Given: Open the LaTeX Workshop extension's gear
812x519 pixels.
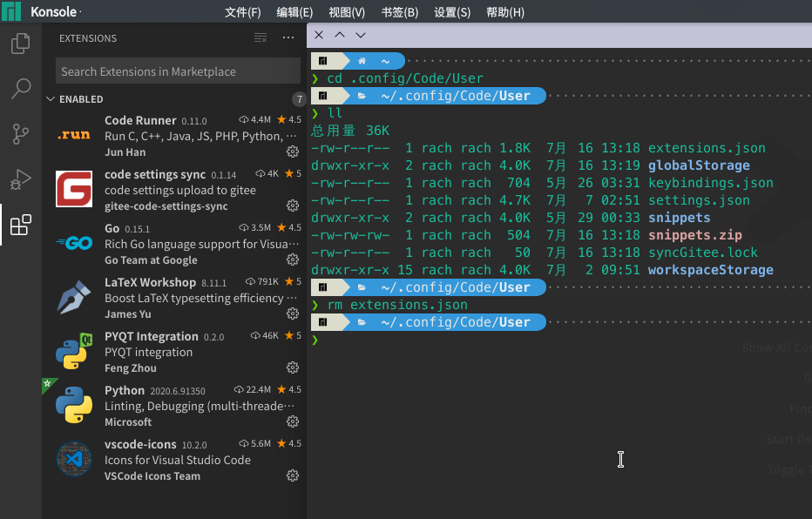Looking at the screenshot, I should tap(293, 313).
